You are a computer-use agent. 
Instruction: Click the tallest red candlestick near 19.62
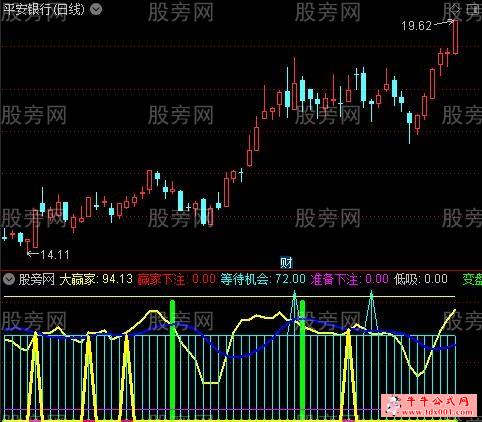(455, 37)
